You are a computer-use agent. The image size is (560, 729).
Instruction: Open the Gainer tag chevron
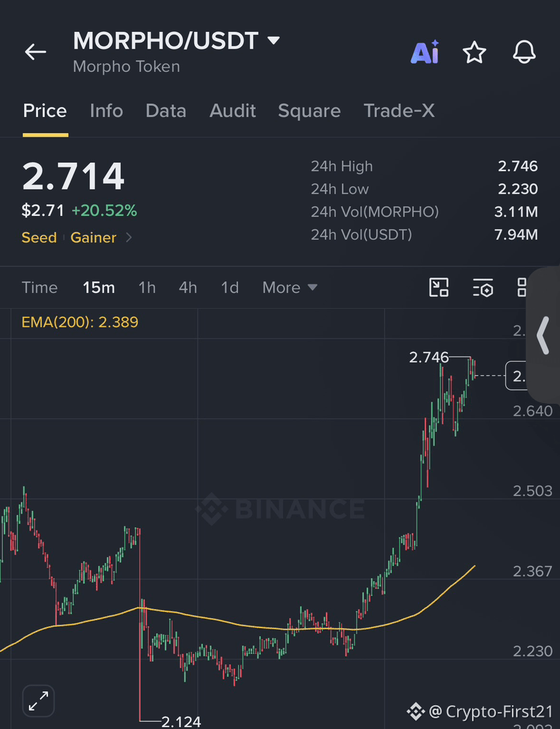coord(129,238)
